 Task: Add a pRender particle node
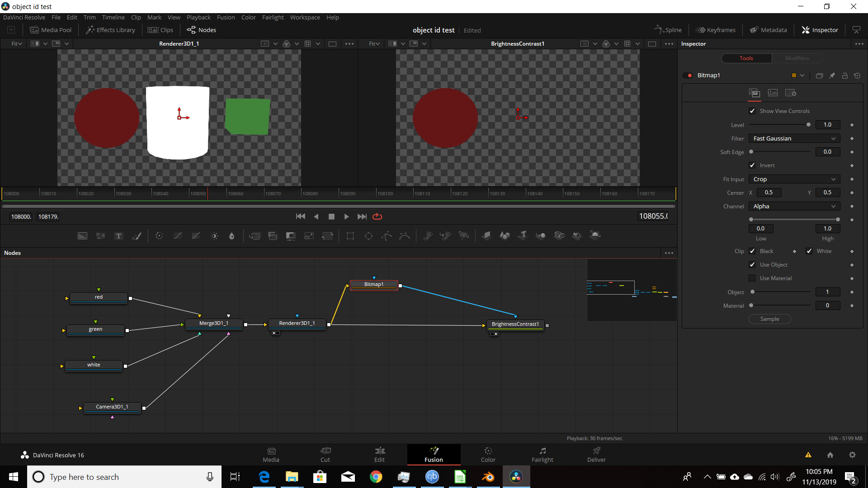click(x=464, y=236)
